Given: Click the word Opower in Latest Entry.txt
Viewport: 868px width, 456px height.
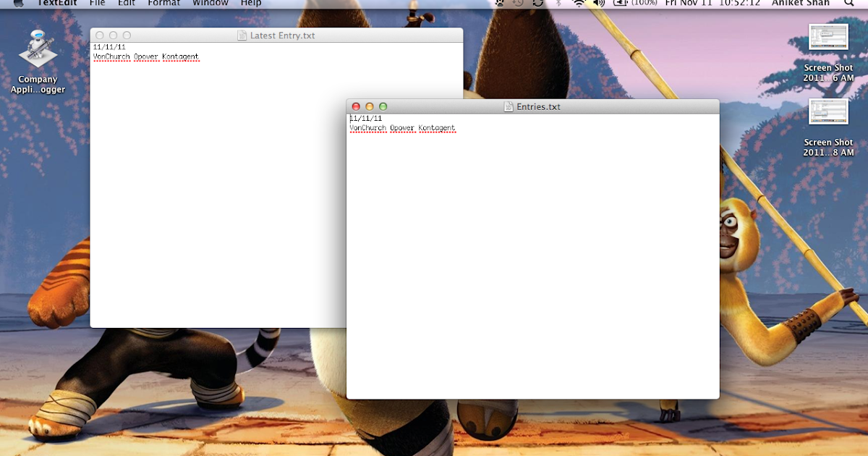Looking at the screenshot, I should pyautogui.click(x=147, y=56).
